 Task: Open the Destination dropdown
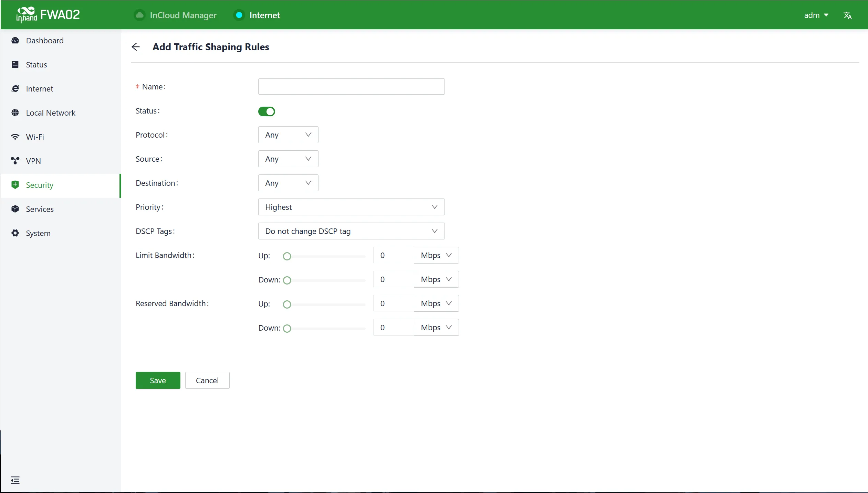click(288, 183)
